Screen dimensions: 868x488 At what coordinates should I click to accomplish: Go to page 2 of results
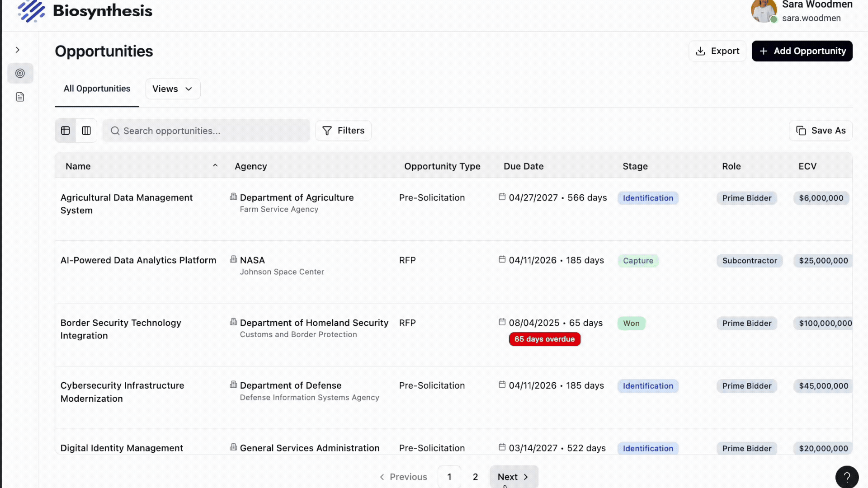[475, 477]
